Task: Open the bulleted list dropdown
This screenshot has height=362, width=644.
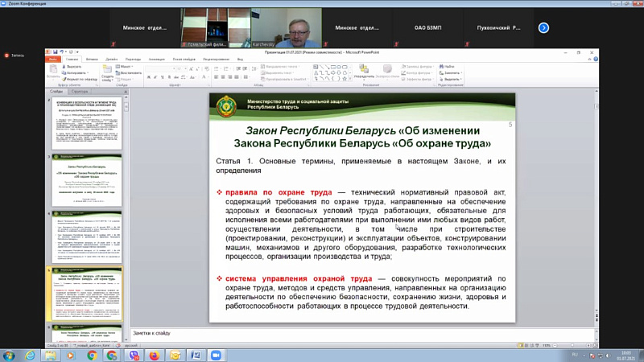Action: (220, 68)
